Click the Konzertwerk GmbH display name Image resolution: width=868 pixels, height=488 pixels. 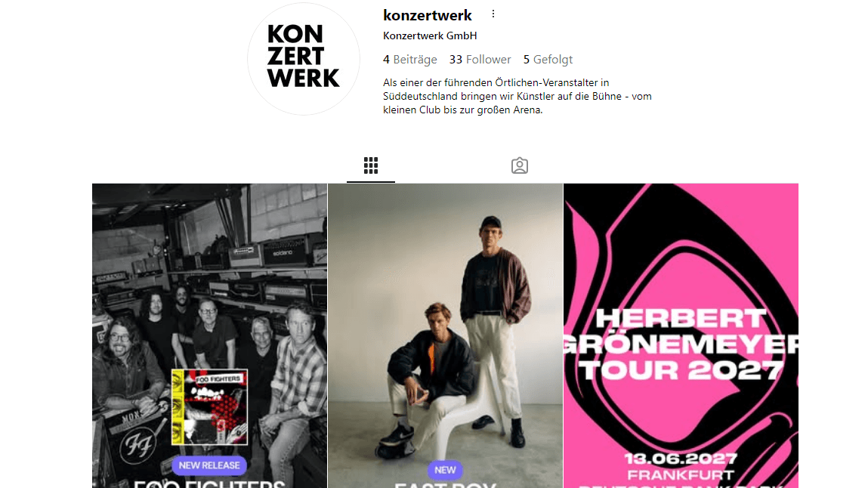coord(430,36)
